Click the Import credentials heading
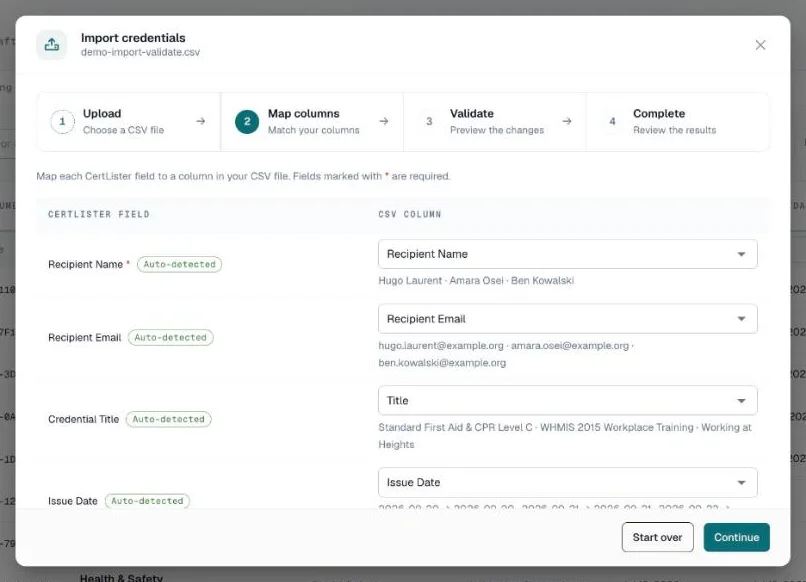This screenshot has height=582, width=806. tap(133, 38)
